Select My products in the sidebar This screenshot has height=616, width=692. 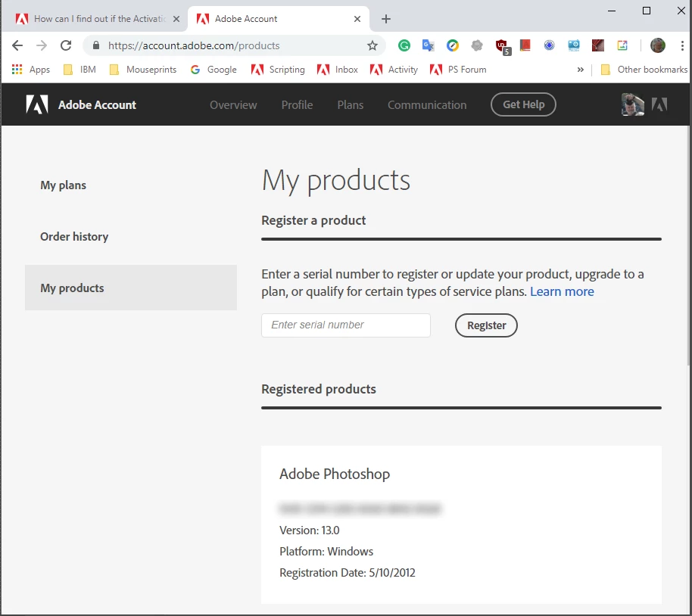pyautogui.click(x=131, y=288)
